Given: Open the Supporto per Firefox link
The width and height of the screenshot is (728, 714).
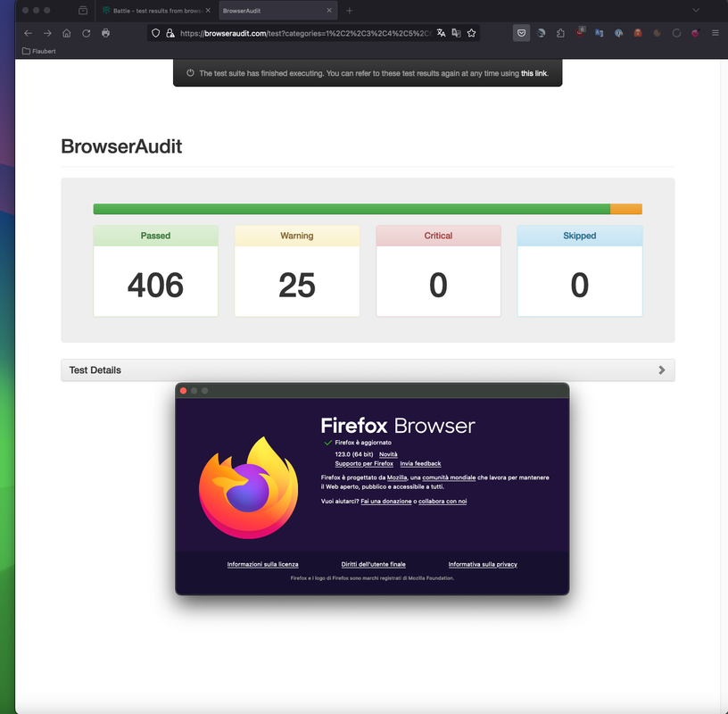Looking at the screenshot, I should (364, 463).
